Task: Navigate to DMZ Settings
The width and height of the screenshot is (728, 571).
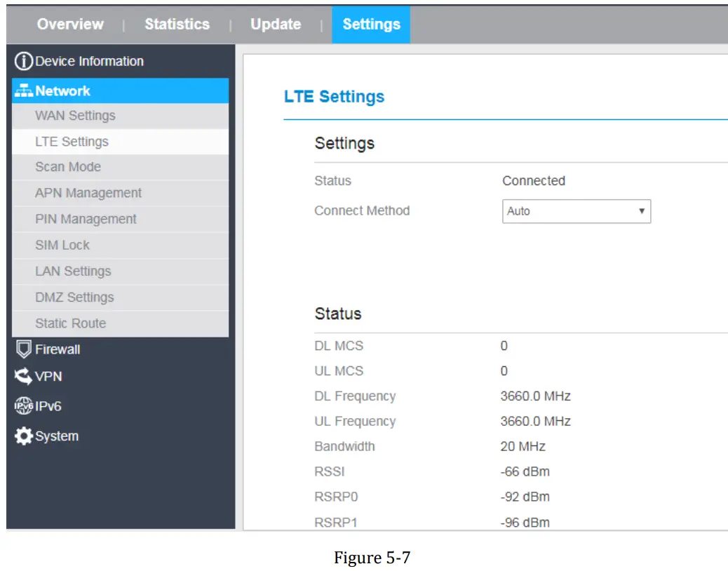Action: [120, 297]
